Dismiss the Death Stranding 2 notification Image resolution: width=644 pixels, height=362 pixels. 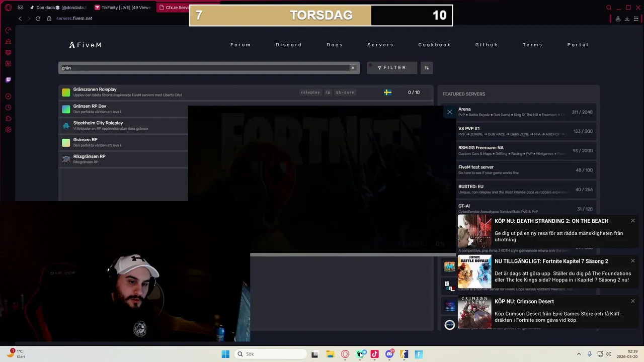tap(633, 221)
